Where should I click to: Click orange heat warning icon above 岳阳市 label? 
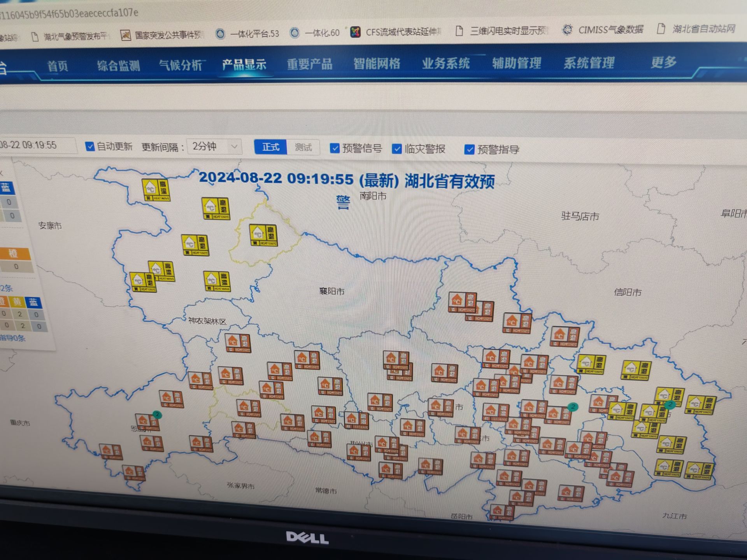[x=502, y=512]
